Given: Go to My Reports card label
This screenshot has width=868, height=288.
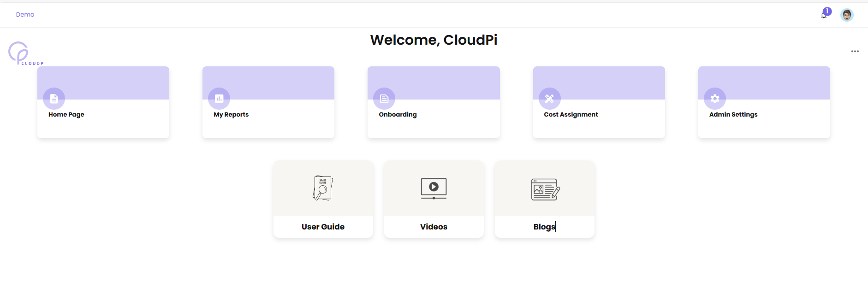Looking at the screenshot, I should pyautogui.click(x=231, y=114).
